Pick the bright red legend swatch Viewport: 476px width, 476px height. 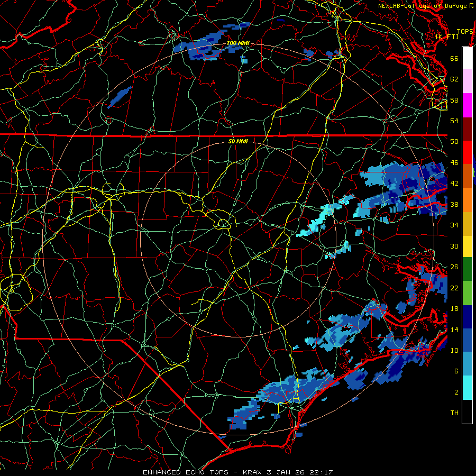[467, 152]
